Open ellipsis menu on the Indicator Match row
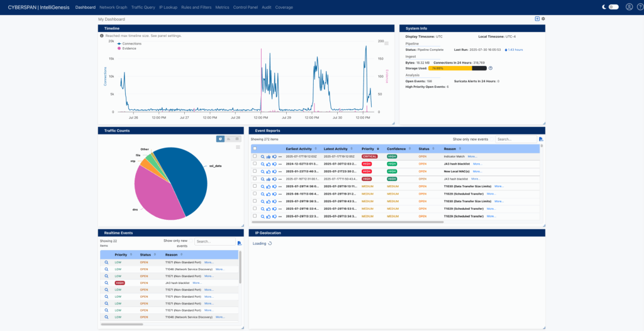This screenshot has width=644, height=331. point(280,156)
